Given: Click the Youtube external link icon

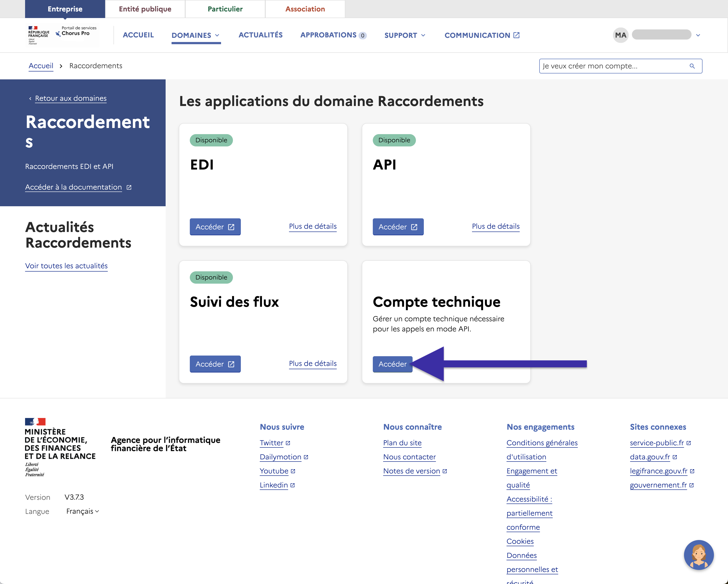Looking at the screenshot, I should coord(293,471).
